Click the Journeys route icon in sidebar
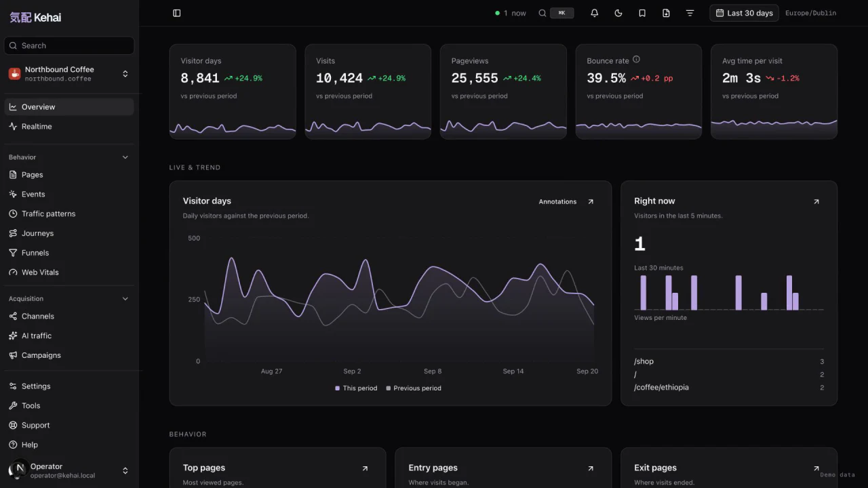Viewport: 868px width, 488px height. [13, 234]
